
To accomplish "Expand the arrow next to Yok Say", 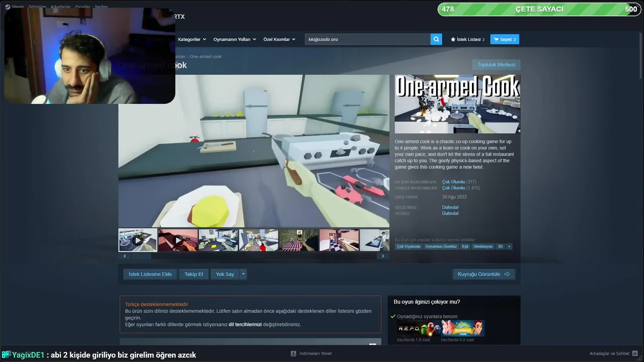I will 244,274.
